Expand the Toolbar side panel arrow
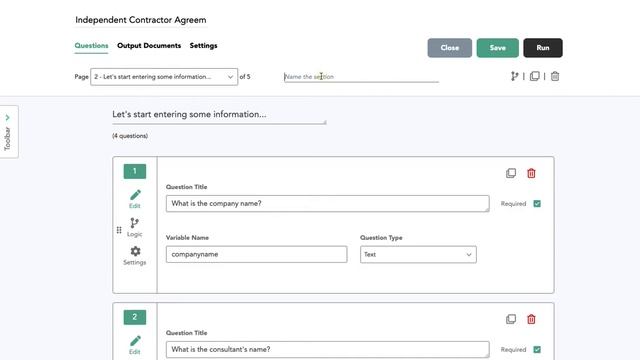 (7, 118)
